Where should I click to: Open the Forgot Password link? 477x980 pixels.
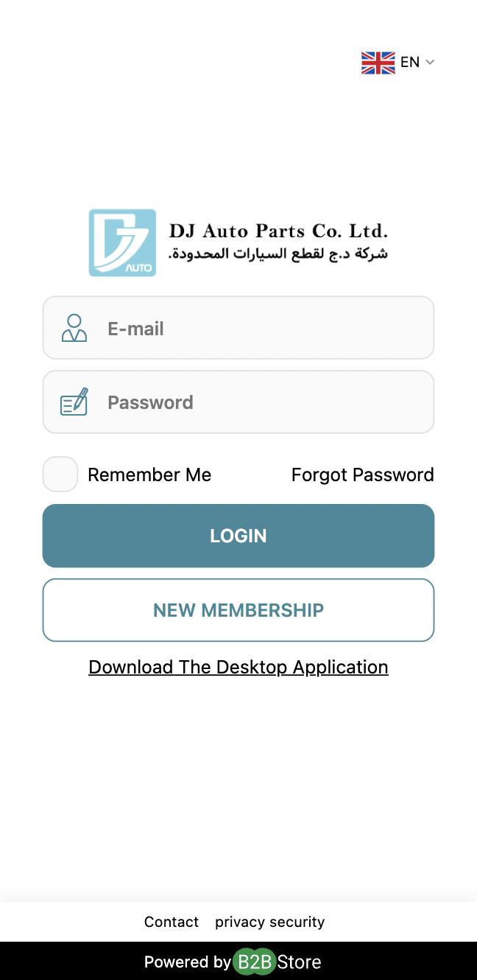click(363, 475)
